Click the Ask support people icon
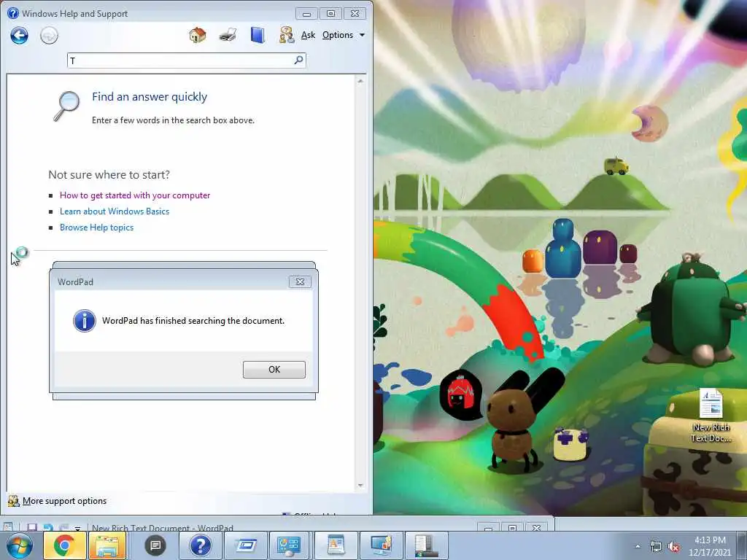The height and width of the screenshot is (560, 747). coord(286,35)
